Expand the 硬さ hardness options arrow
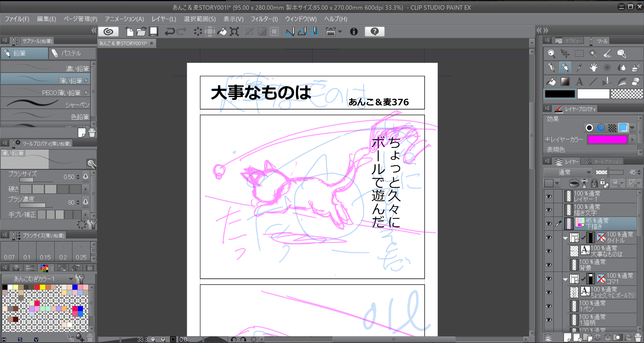 (x=86, y=189)
